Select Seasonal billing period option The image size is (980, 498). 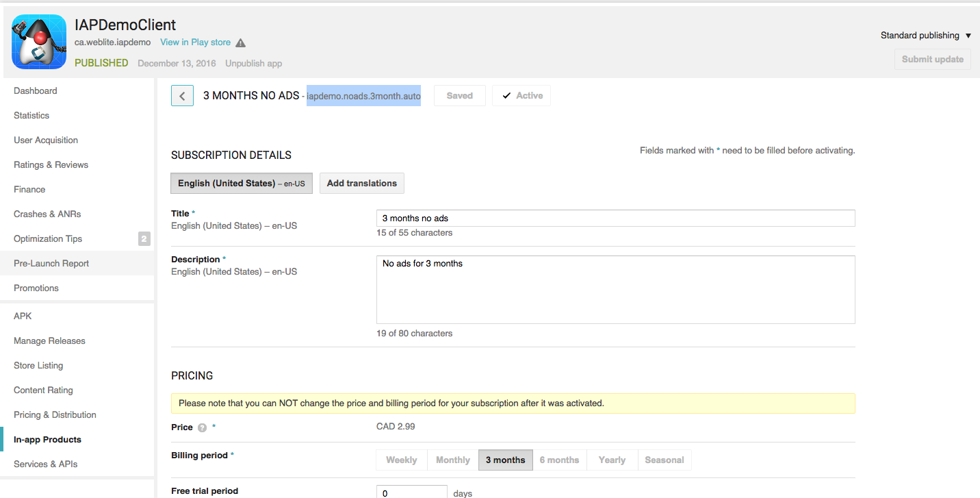click(664, 460)
